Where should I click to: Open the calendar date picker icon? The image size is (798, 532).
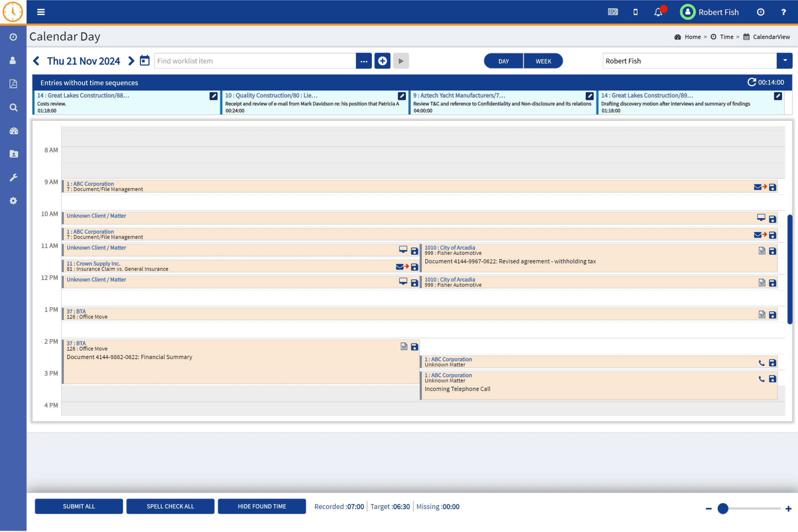click(x=145, y=60)
